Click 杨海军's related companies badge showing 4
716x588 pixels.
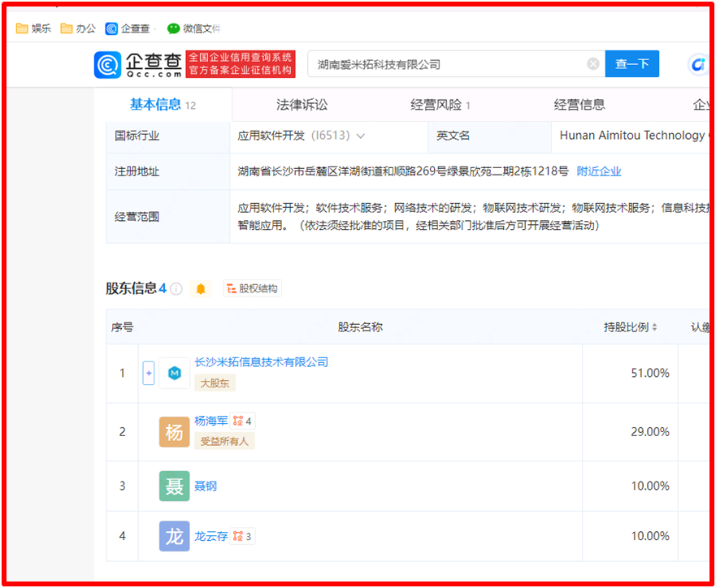[242, 422]
